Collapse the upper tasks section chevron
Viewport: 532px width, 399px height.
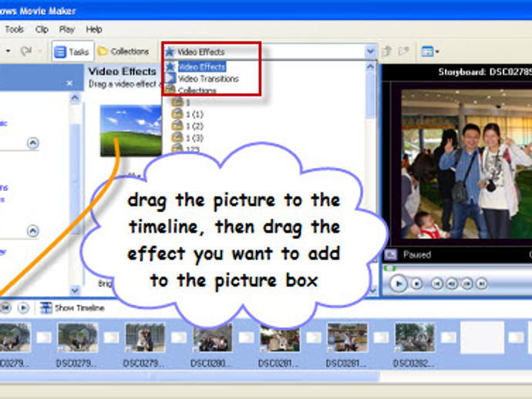32,143
